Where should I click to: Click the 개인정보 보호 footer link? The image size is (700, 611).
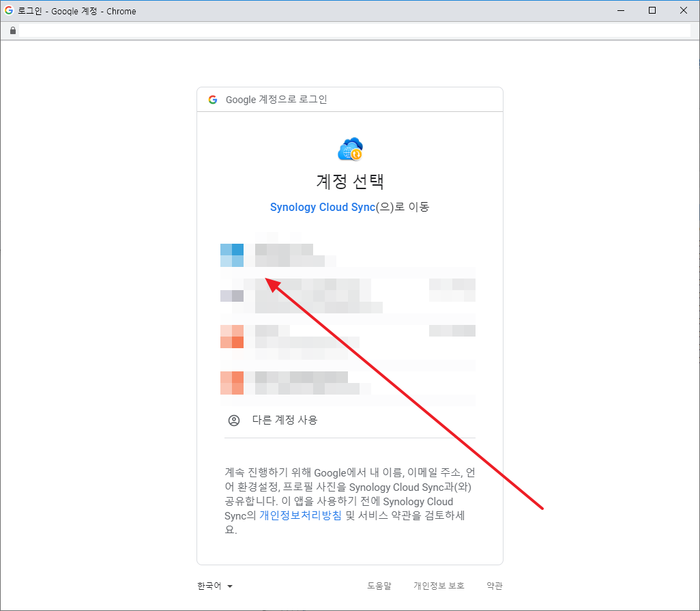439,586
